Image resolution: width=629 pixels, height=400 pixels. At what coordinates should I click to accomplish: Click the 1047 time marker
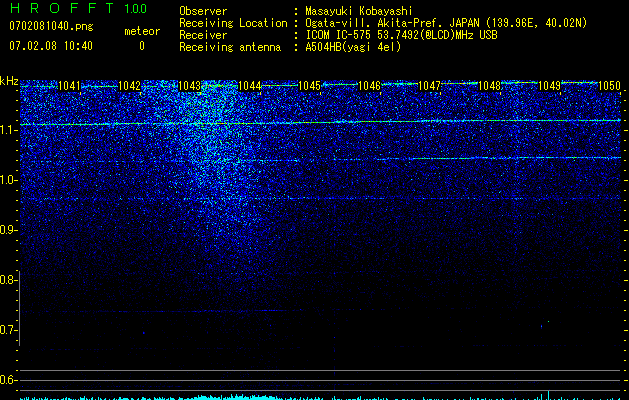pyautogui.click(x=429, y=86)
